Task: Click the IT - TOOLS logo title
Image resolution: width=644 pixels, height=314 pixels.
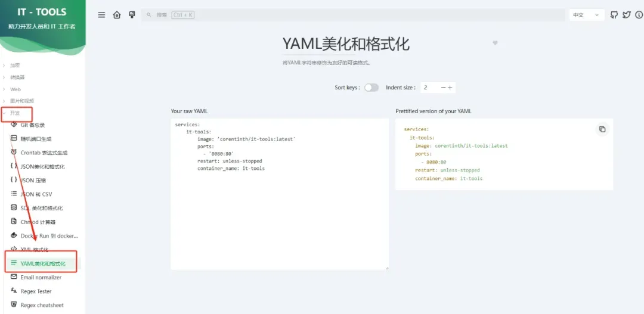Action: click(x=42, y=13)
